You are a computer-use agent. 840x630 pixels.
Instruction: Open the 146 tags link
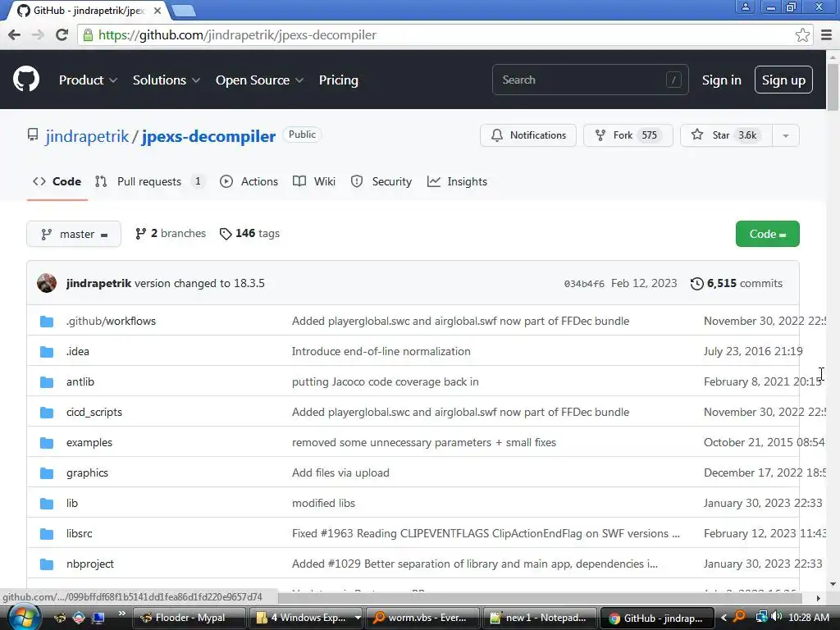click(x=249, y=234)
